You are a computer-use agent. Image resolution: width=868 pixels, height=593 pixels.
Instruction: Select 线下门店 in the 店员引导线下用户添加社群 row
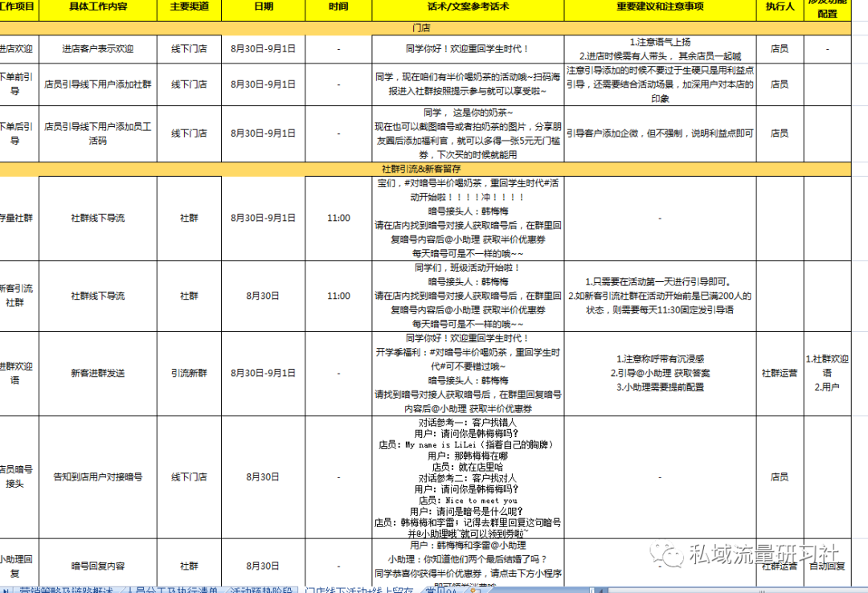pyautogui.click(x=190, y=84)
